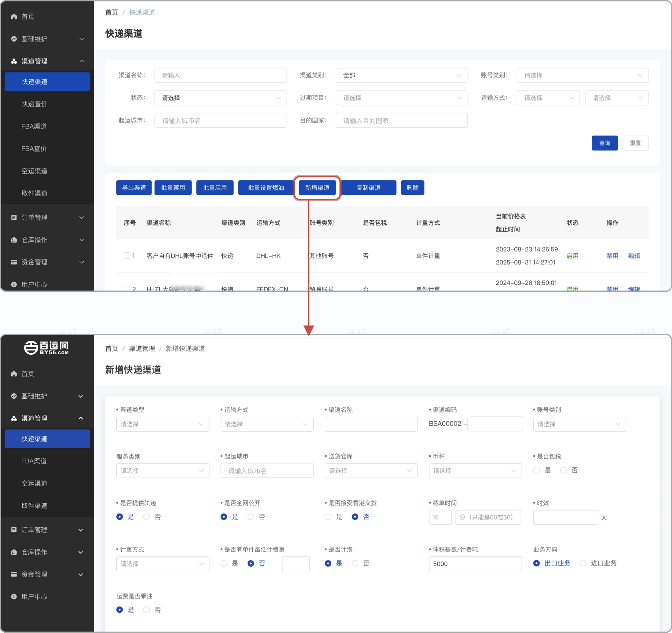Click the 订单管理 icon in the top sidebar
The height and width of the screenshot is (633, 672).
(x=14, y=218)
